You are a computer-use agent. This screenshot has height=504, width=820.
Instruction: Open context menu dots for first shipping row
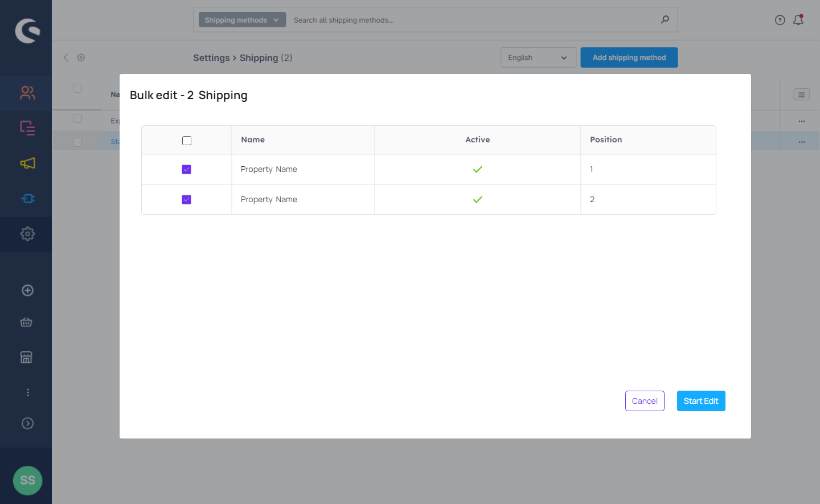tap(802, 121)
